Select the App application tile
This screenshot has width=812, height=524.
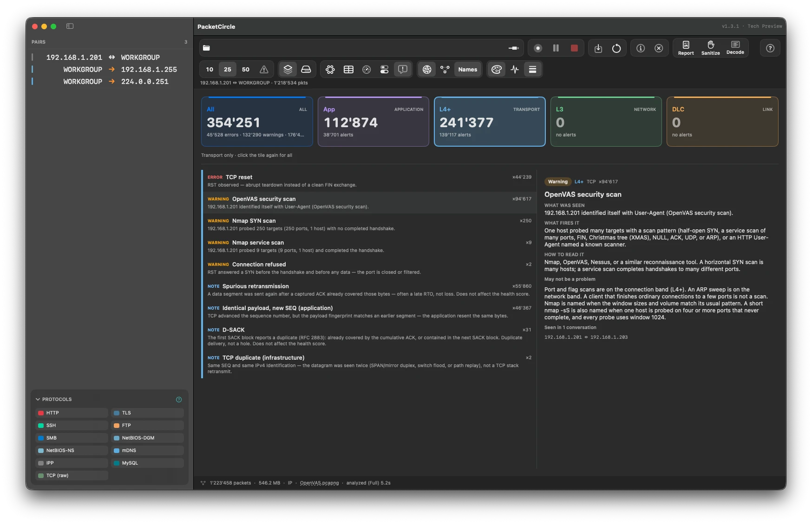pos(373,122)
